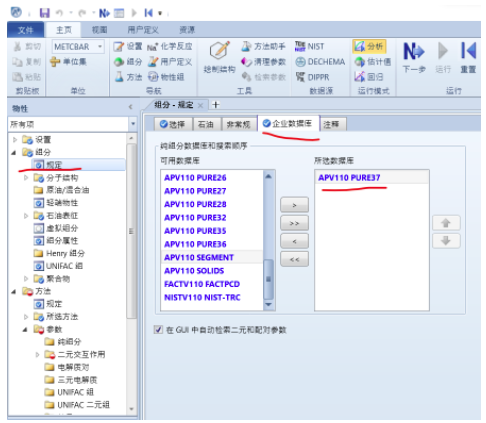The image size is (486, 423).
Task: Open the Methods Assistant (方法助手)
Action: pyautogui.click(x=263, y=46)
